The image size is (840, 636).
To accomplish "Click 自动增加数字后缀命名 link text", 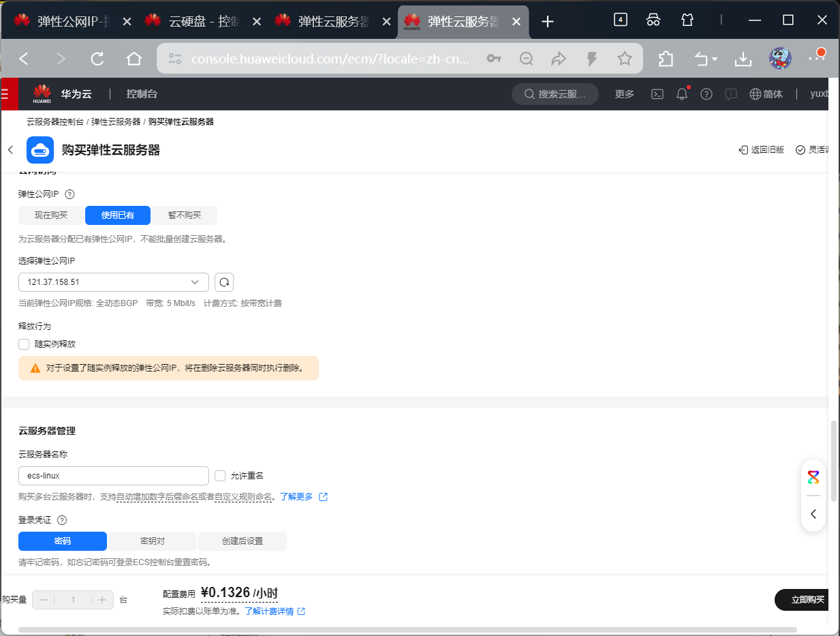I will [157, 497].
